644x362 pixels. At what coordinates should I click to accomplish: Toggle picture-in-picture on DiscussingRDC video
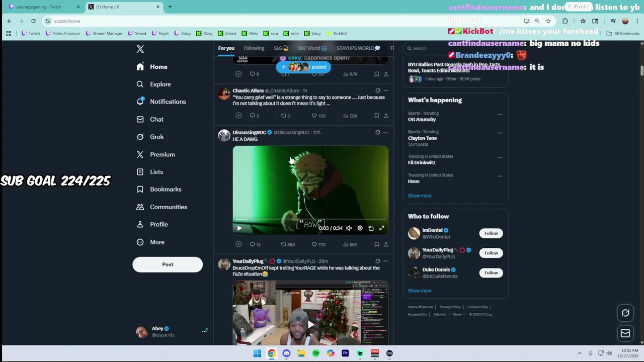point(371,228)
